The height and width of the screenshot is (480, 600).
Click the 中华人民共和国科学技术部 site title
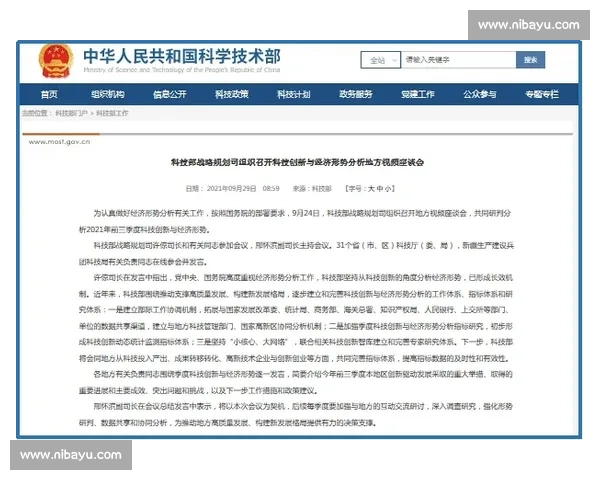pyautogui.click(x=182, y=56)
